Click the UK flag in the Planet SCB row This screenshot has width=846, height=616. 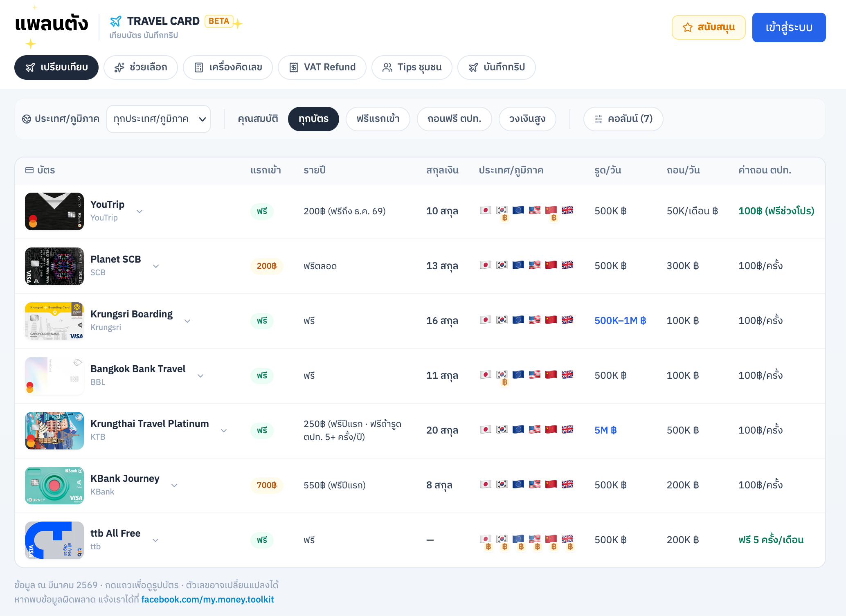pos(567,265)
